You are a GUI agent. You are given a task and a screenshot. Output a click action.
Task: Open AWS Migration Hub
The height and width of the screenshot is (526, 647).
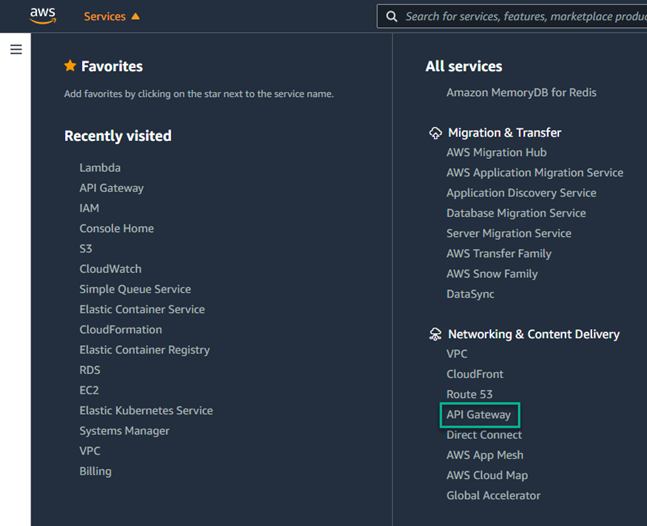point(496,153)
